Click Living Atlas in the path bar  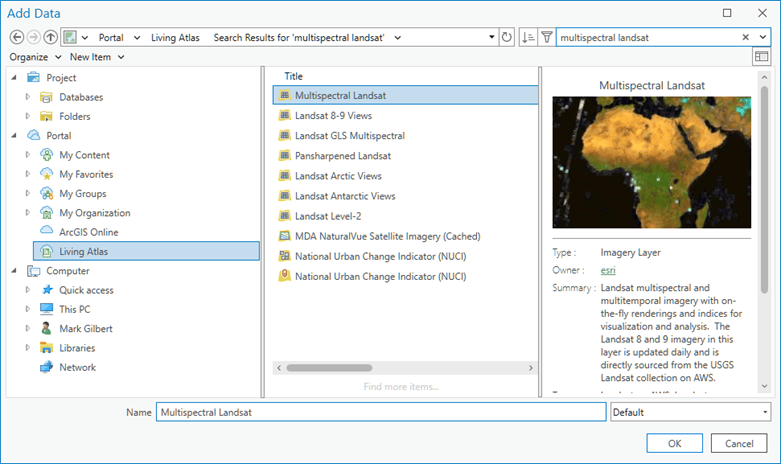[175, 38]
